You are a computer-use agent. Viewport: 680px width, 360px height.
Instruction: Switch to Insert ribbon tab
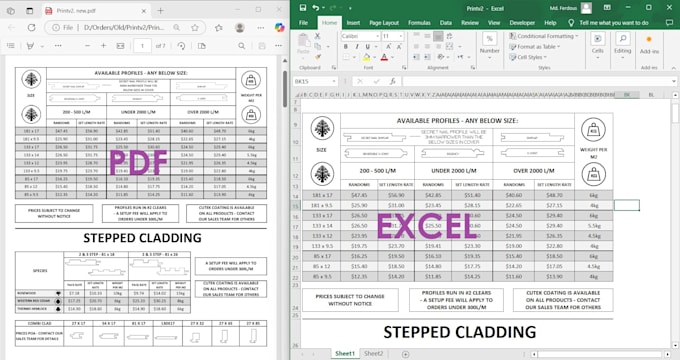pos(353,23)
